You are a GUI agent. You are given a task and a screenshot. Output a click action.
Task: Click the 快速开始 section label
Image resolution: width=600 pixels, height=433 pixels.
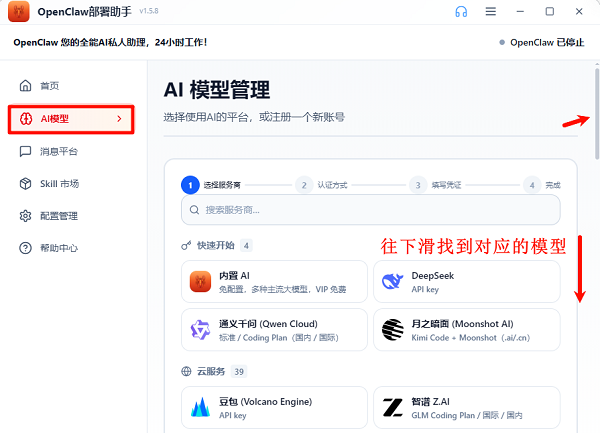tap(215, 246)
